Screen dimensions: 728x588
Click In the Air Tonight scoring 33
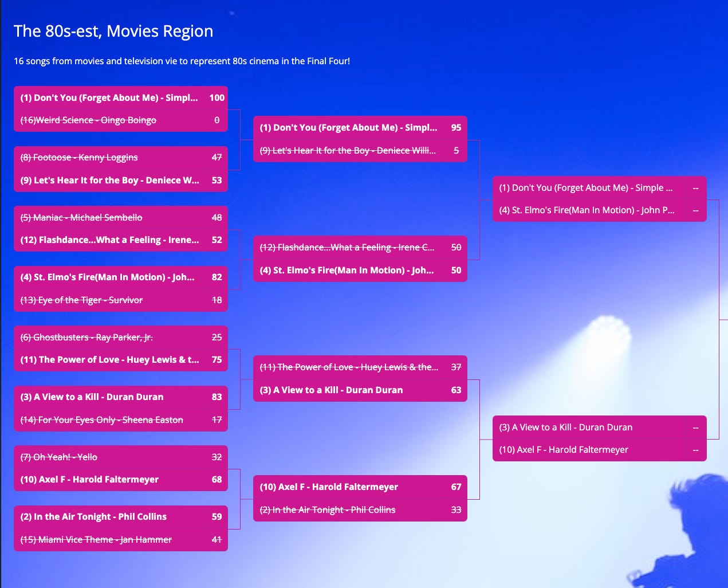point(360,509)
